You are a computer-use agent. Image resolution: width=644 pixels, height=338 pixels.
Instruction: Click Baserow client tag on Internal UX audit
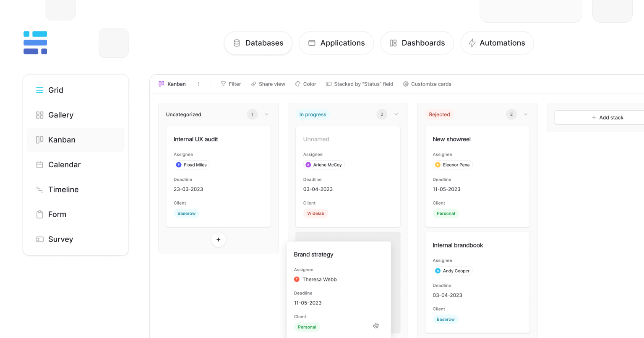(x=186, y=213)
